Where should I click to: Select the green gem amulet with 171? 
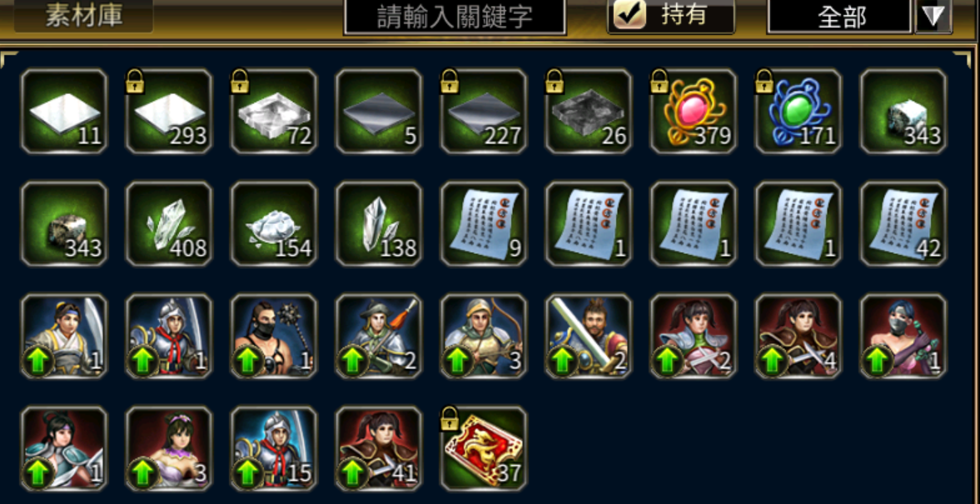coord(798,112)
